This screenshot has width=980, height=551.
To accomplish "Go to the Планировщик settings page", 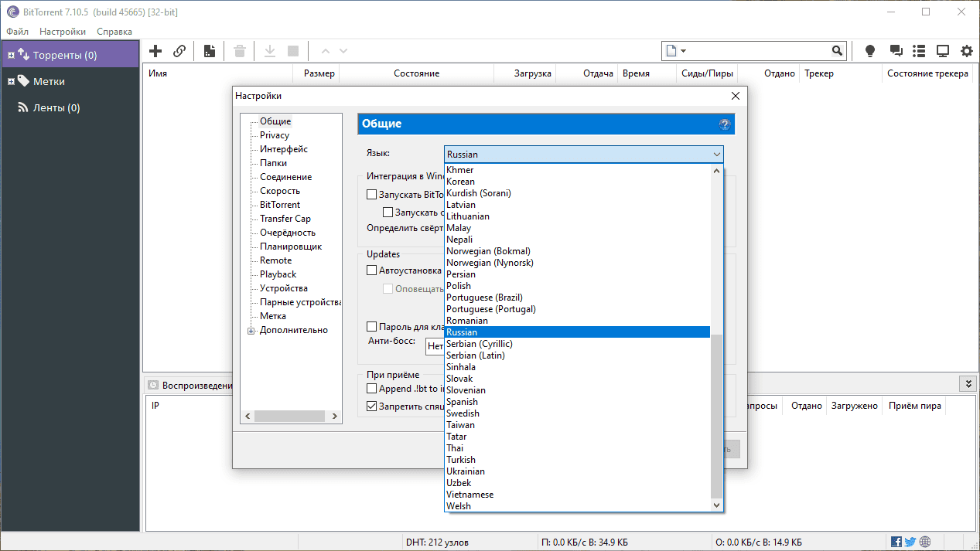I will pos(291,247).
